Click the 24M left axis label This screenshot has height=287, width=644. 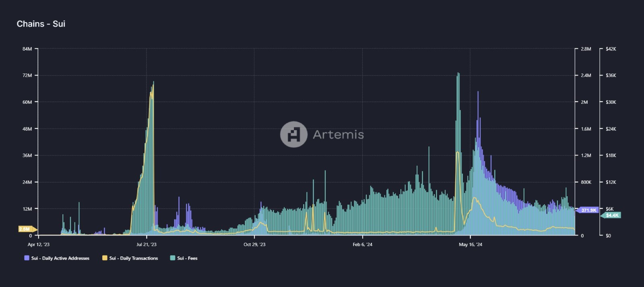pyautogui.click(x=27, y=182)
